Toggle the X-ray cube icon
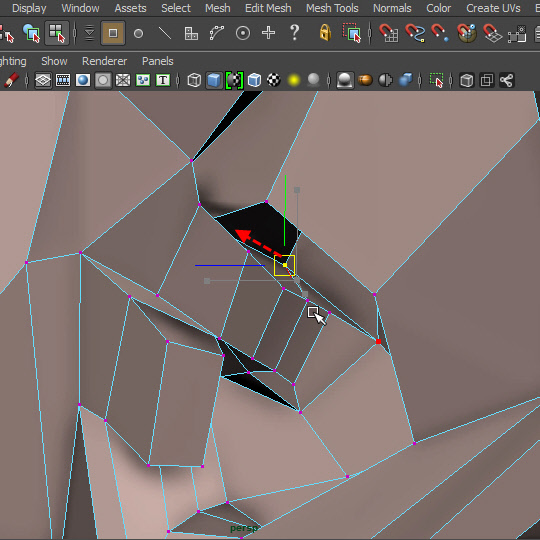Image resolution: width=540 pixels, height=540 pixels. (x=467, y=81)
